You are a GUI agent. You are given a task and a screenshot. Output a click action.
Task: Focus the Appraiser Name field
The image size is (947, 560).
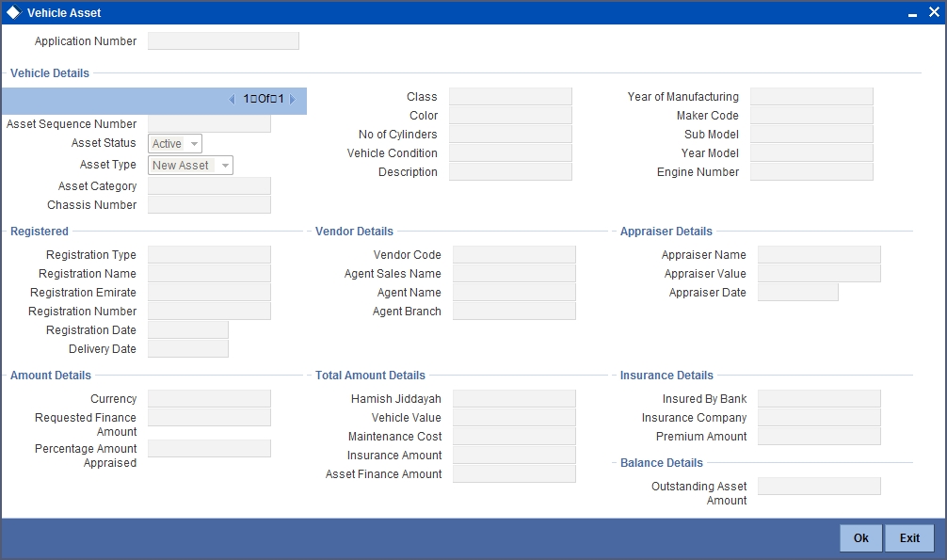click(819, 255)
